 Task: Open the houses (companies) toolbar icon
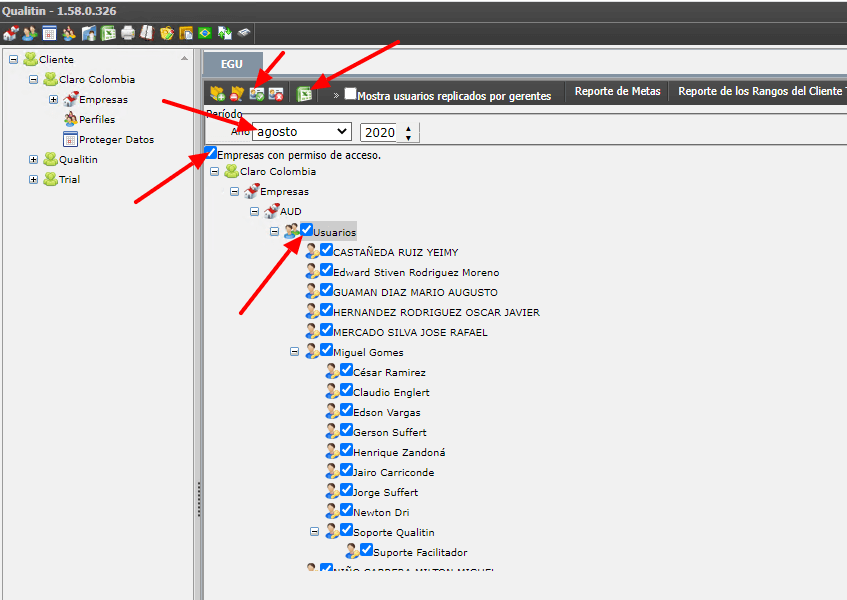click(10, 33)
